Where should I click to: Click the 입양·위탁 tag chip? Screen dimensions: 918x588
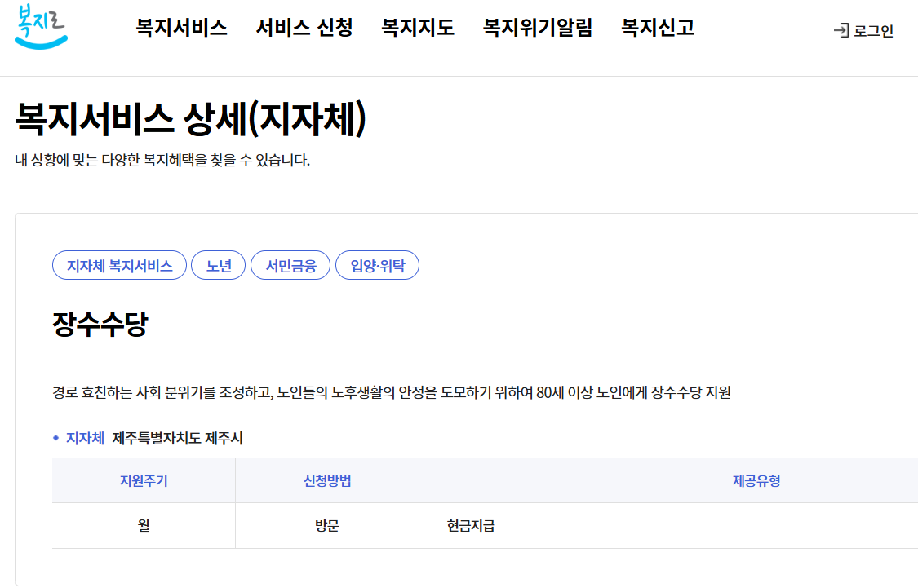coord(377,264)
